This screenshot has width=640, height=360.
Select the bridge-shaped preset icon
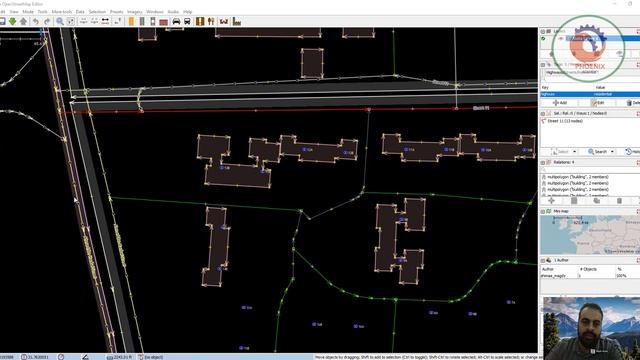click(x=224, y=21)
